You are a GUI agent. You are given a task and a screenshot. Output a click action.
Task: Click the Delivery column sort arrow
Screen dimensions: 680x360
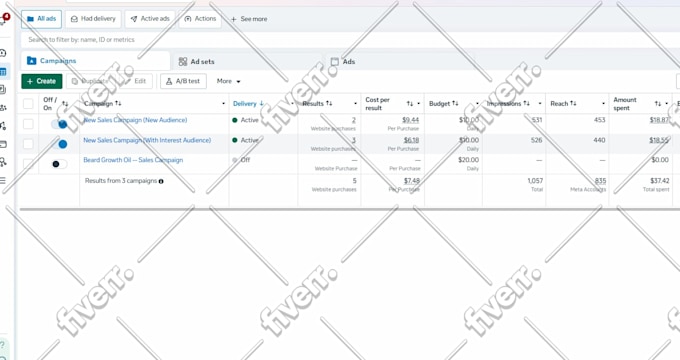click(x=262, y=104)
